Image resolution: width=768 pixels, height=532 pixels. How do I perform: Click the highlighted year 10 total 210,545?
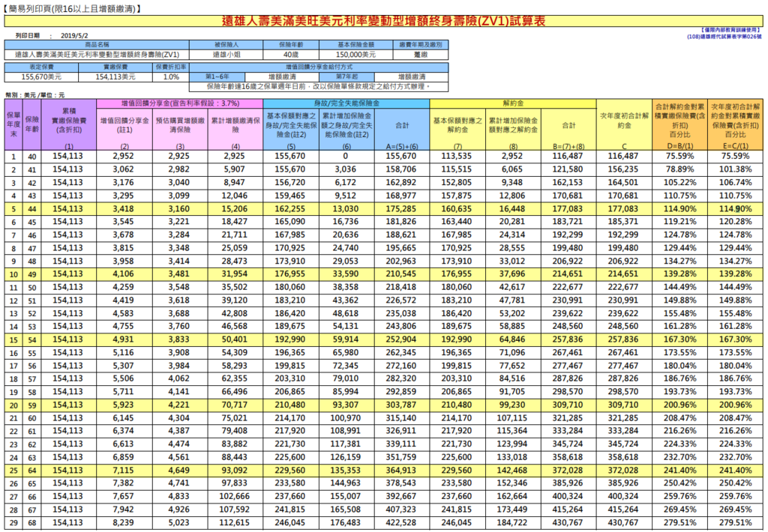coord(401,274)
